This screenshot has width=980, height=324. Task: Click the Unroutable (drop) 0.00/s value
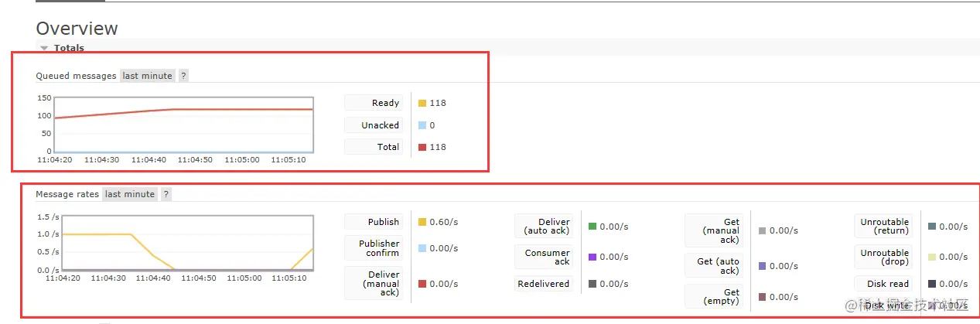954,257
